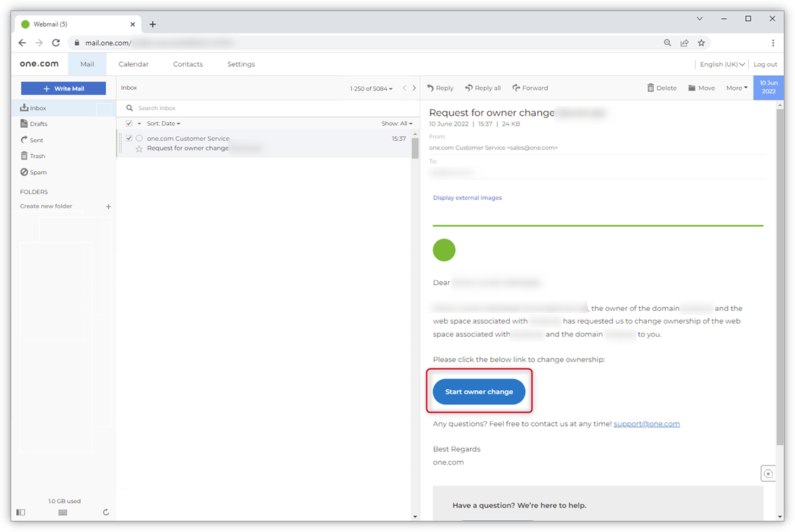Click the 10 Jun 2022 date badge
The image size is (795, 532).
pos(768,87)
